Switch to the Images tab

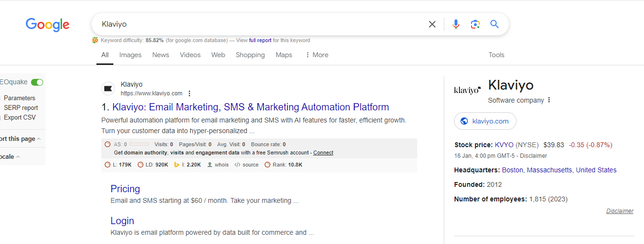point(130,55)
